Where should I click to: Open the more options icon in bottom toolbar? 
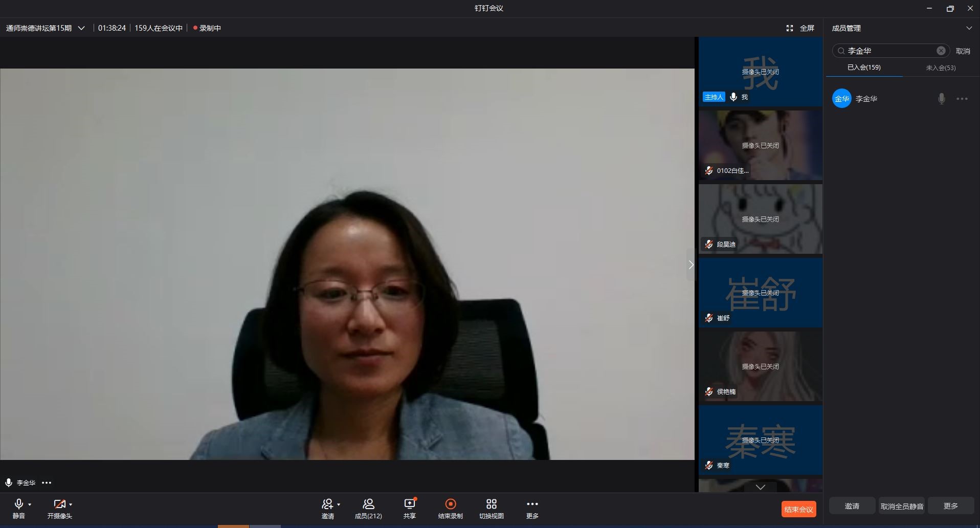(x=532, y=504)
